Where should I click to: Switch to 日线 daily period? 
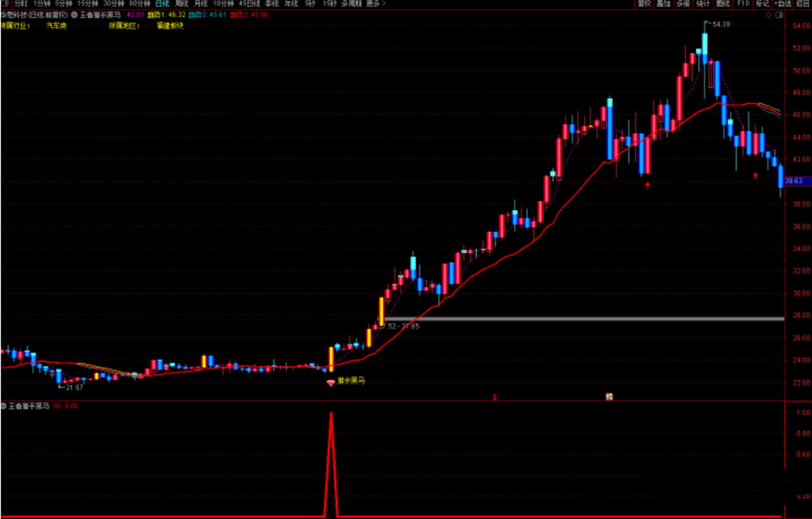(x=162, y=4)
